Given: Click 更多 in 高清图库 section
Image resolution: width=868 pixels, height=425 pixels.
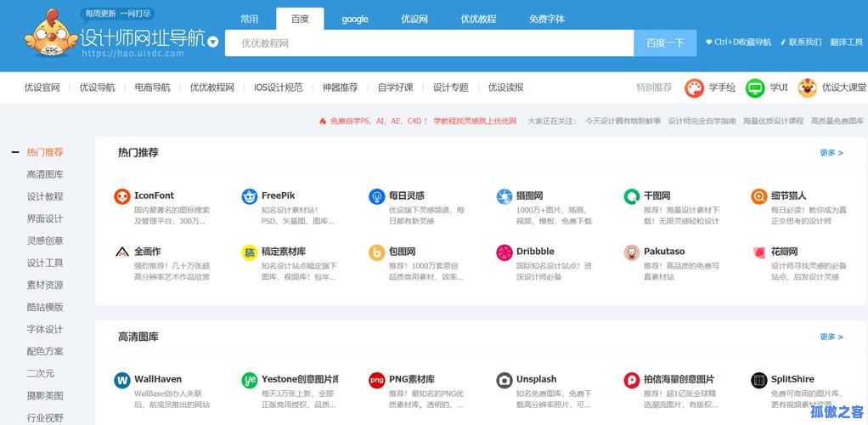Looking at the screenshot, I should [831, 337].
